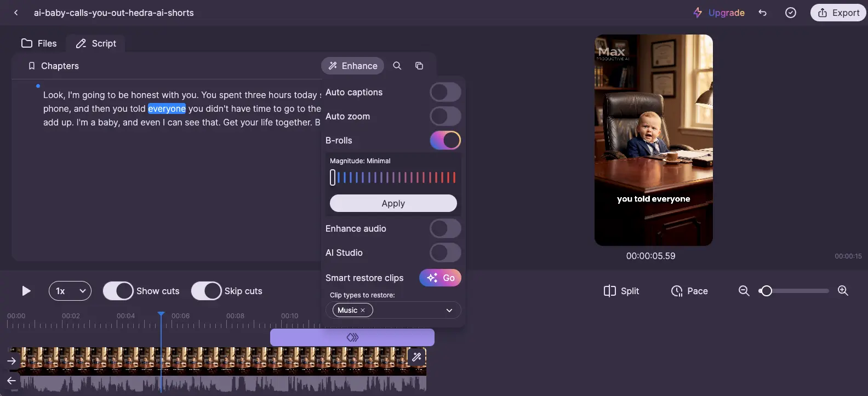Search the script with magnifier icon

pyautogui.click(x=397, y=66)
